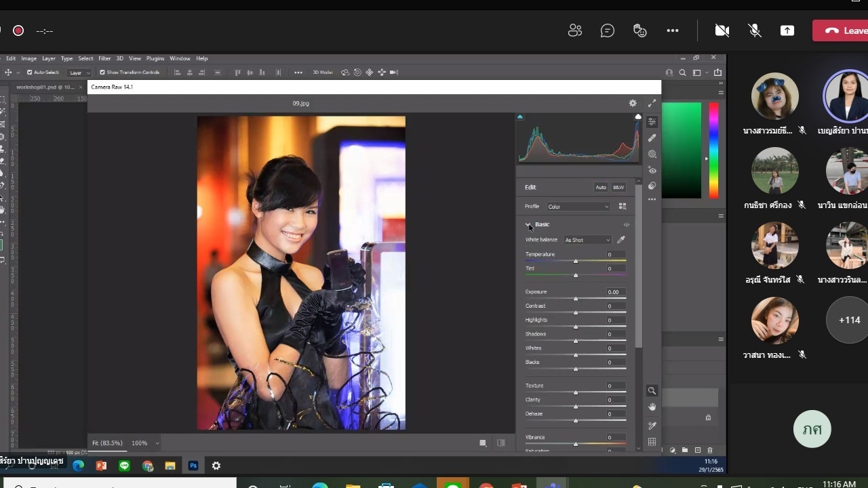Screen dimensions: 868x488
Task: Set zoom to Fit (83.5%)
Action: point(107,443)
